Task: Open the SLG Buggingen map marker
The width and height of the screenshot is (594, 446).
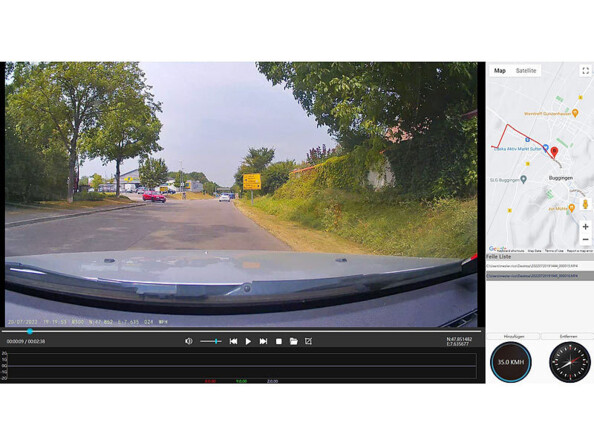Action: pyautogui.click(x=524, y=179)
